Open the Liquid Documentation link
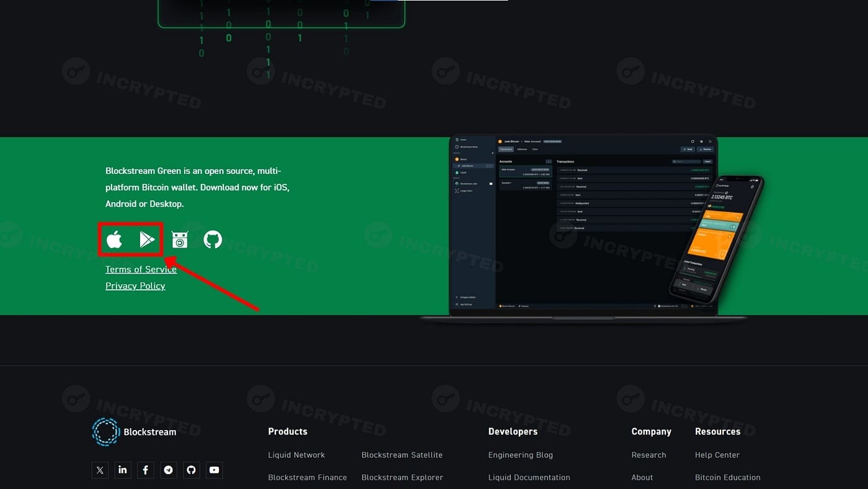Screen dimensions: 868x489 coord(529,477)
